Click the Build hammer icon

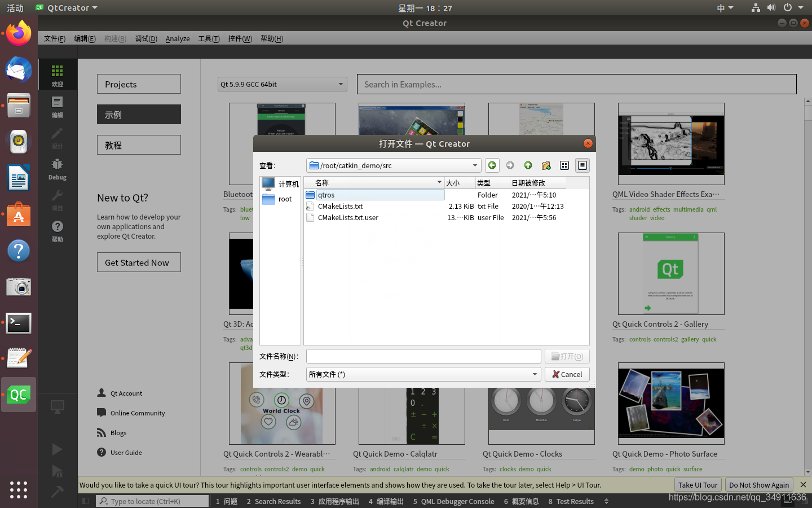(x=57, y=492)
